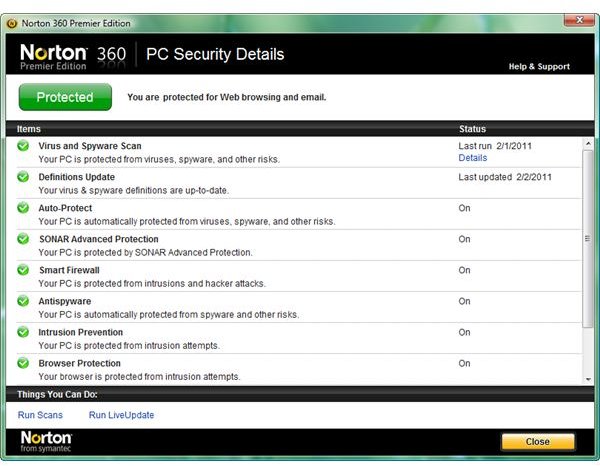Screen dimensions: 600x466
Task: Click green check icon beside SONAR Advanced Protection
Action: (23, 238)
